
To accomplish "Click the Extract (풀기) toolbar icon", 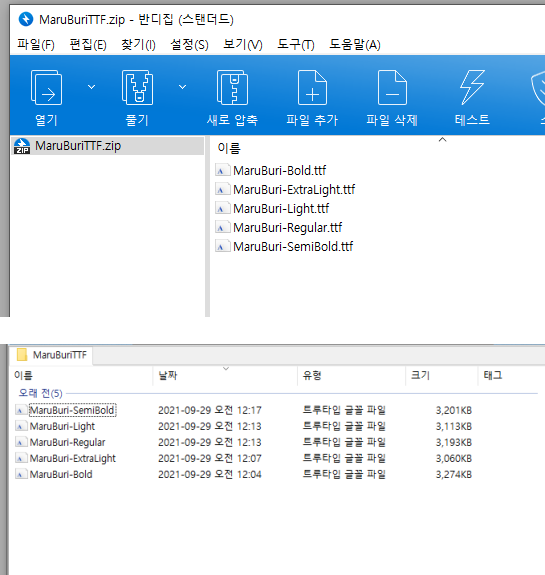I will point(137,87).
